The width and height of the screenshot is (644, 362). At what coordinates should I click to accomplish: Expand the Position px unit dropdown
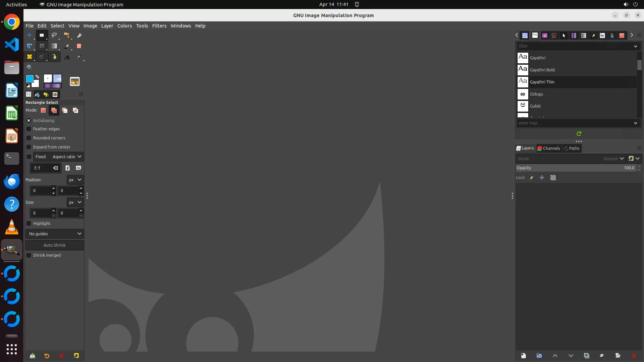[75, 180]
